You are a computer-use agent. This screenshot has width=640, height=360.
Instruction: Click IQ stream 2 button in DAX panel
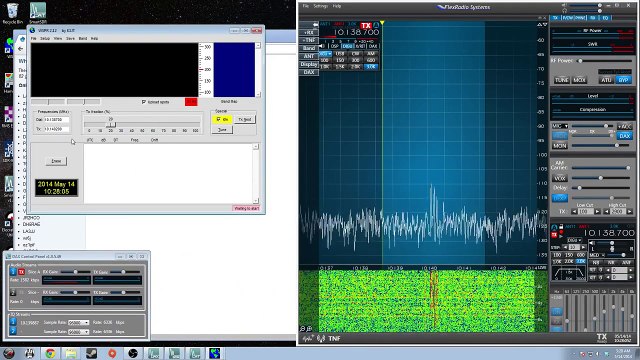click(x=13, y=331)
